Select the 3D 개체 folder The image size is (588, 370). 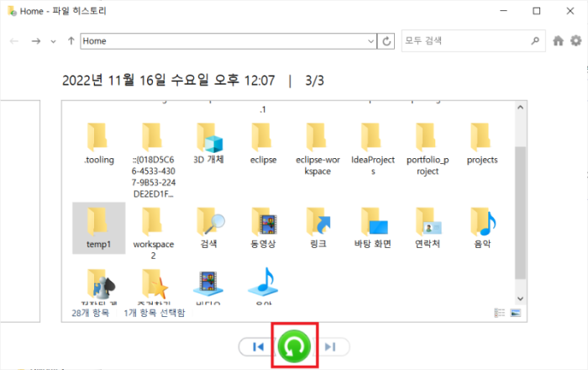[x=208, y=143]
